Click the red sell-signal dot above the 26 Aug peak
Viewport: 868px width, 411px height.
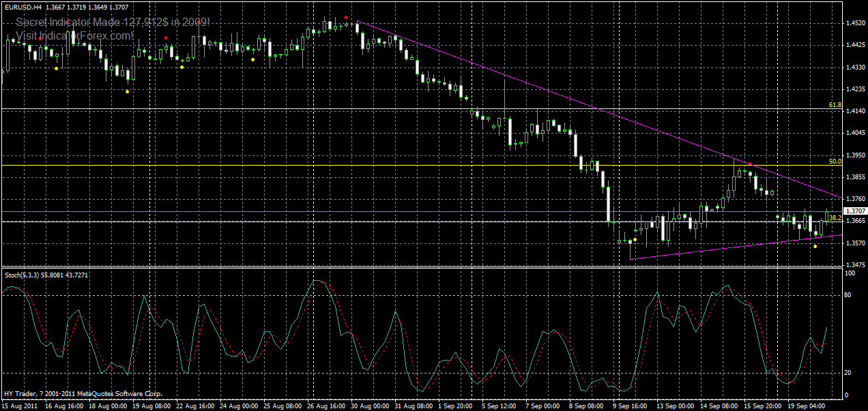point(346,17)
